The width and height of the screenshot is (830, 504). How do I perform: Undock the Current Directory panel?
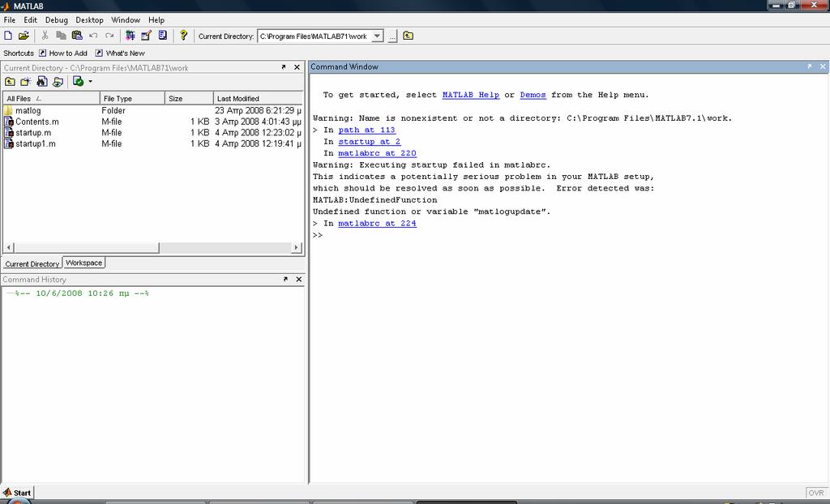click(x=284, y=67)
